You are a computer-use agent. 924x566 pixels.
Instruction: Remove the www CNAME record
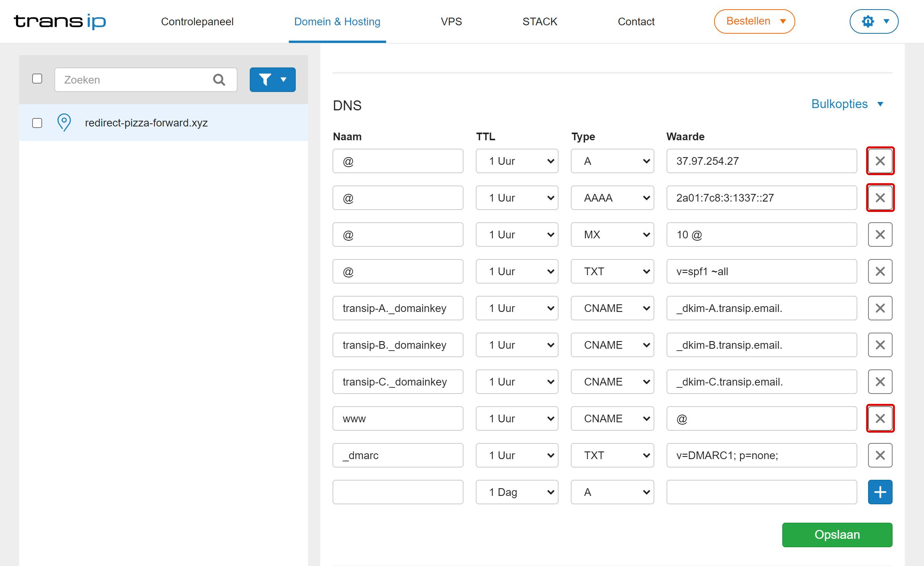880,418
